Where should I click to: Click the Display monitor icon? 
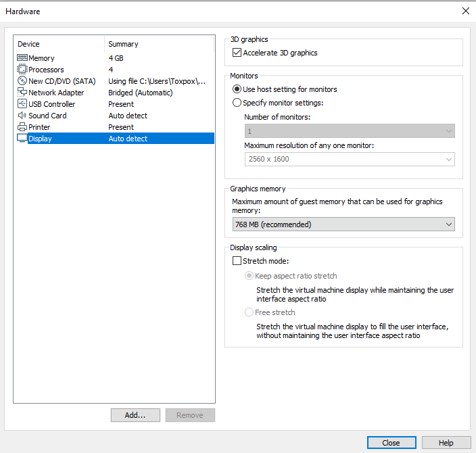(22, 139)
